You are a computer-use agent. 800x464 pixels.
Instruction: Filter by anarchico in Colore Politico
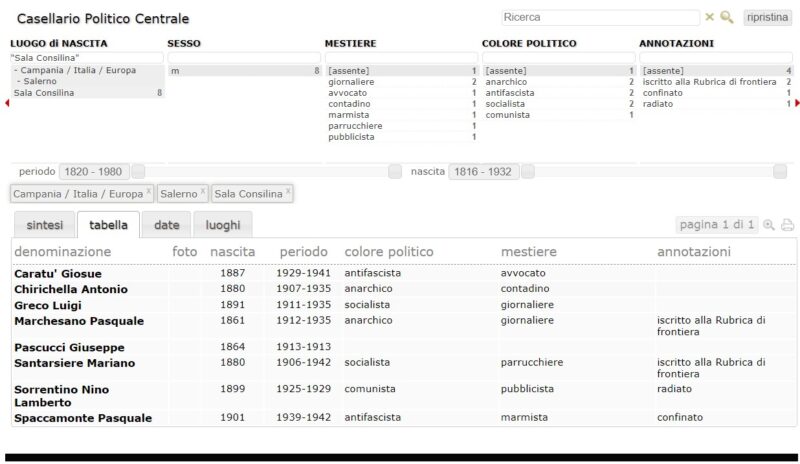558,82
